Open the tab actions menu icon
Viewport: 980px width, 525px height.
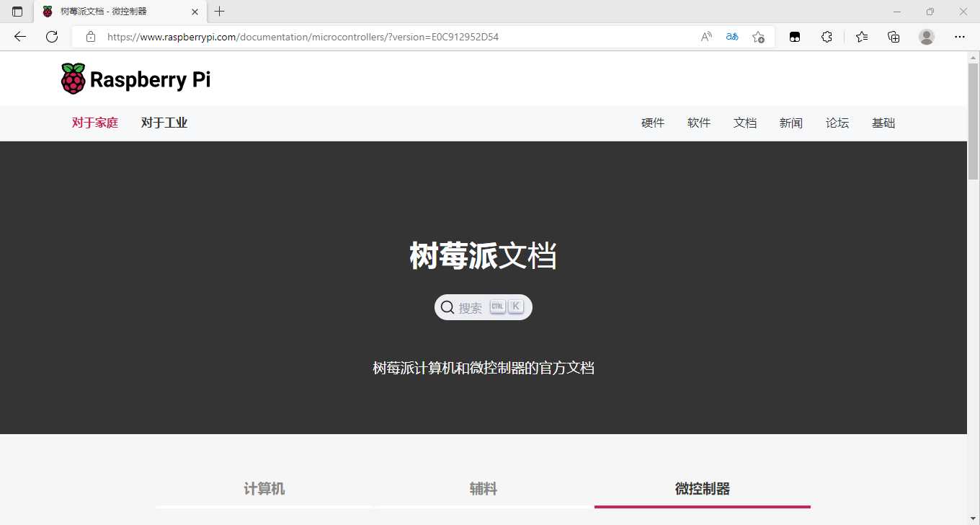coord(17,12)
